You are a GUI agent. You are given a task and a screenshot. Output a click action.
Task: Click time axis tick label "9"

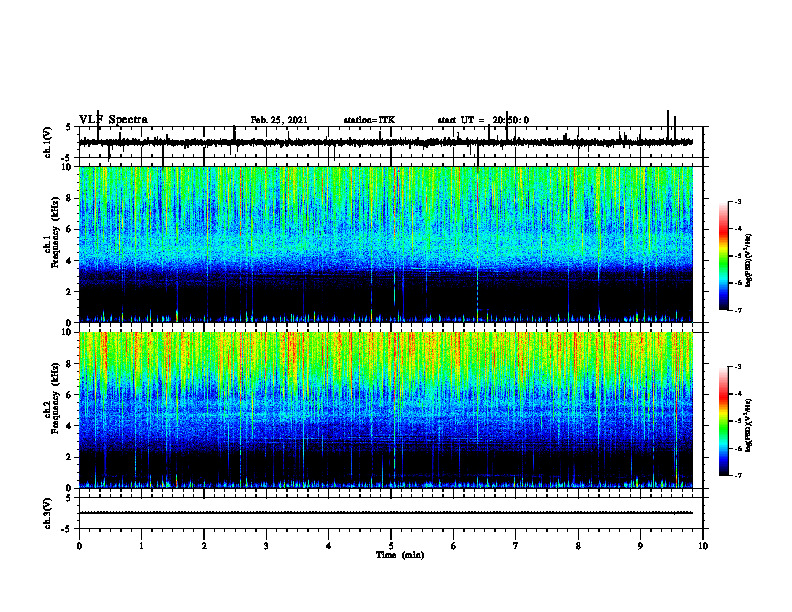pos(640,546)
